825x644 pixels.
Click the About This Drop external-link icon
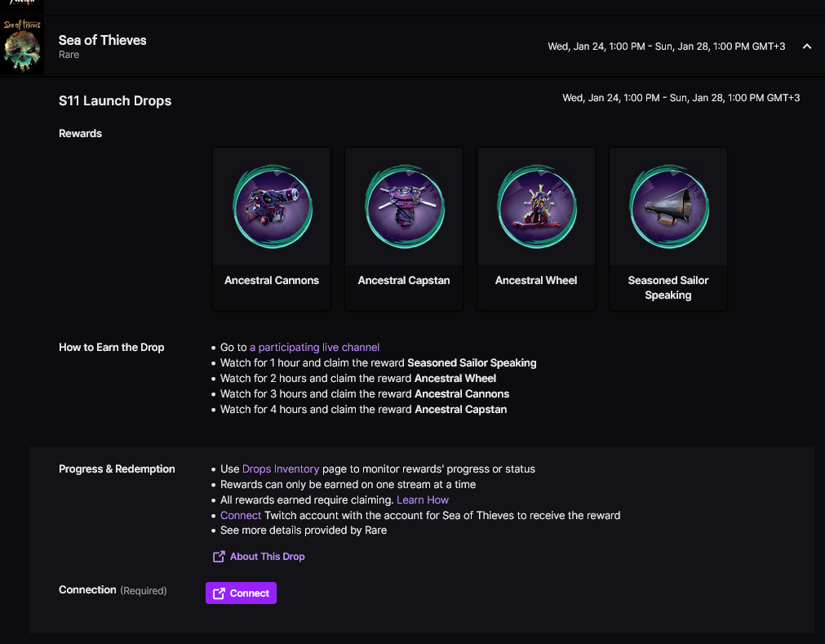pos(219,557)
